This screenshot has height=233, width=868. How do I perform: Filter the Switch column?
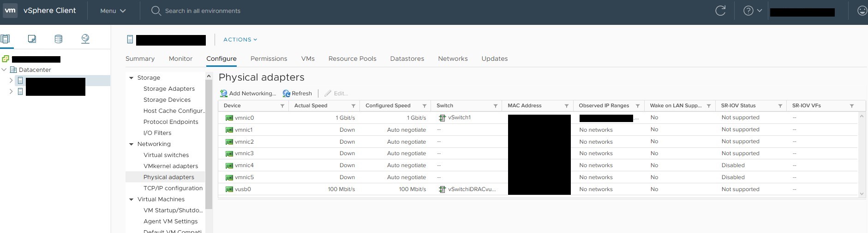tap(496, 106)
